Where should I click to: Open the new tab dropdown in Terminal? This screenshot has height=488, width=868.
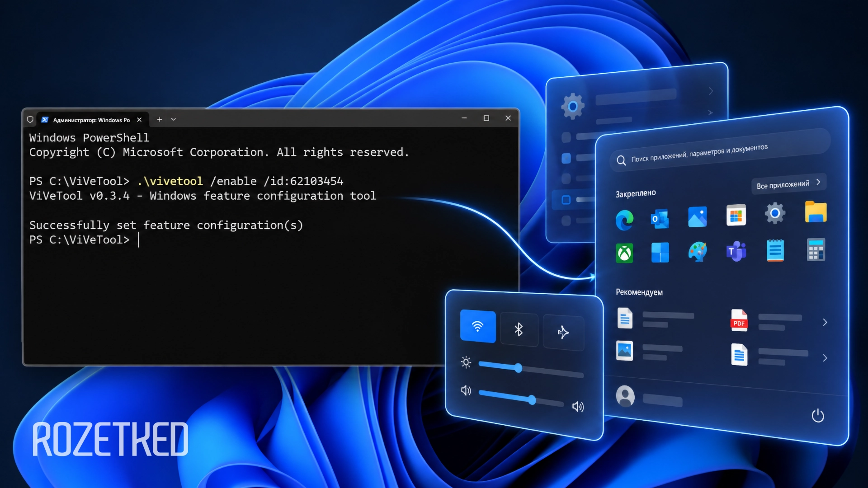pos(174,119)
